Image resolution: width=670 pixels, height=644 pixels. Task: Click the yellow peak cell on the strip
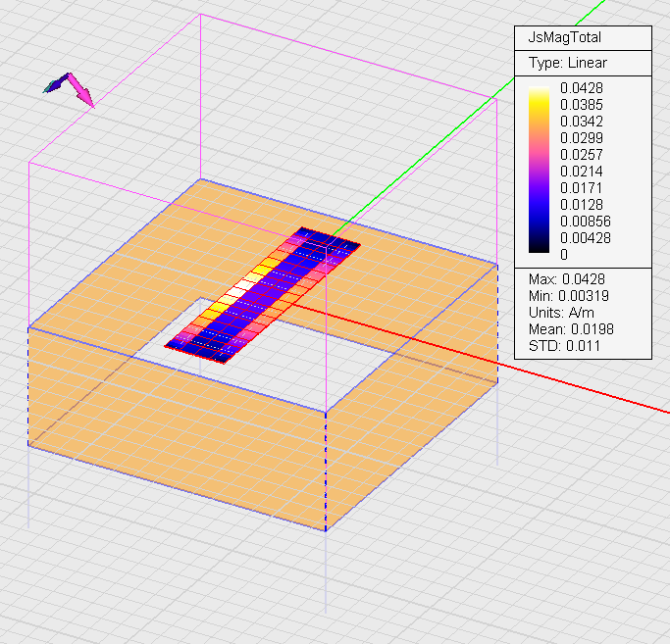263,269
